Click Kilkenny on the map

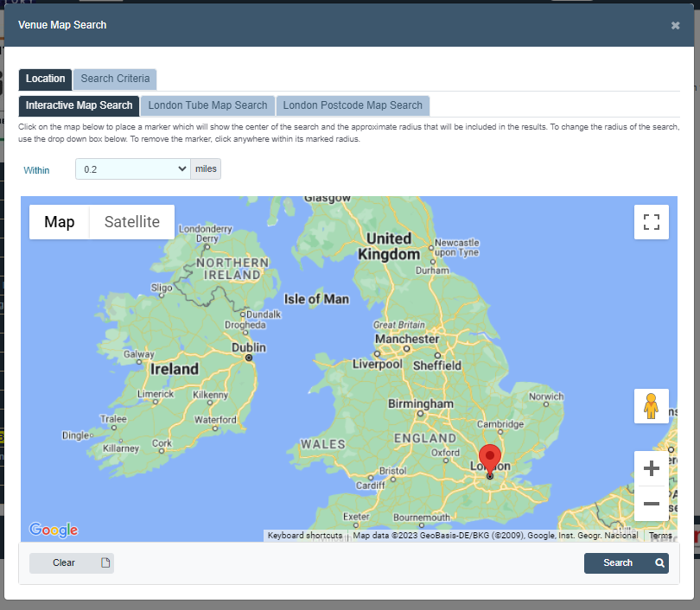(210, 395)
